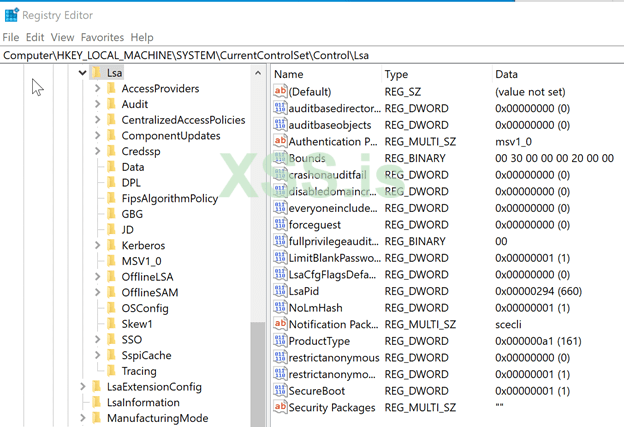The image size is (624, 427).
Task: Click the 00 30 00 00 00 20 00 00 data
Action: (x=554, y=158)
